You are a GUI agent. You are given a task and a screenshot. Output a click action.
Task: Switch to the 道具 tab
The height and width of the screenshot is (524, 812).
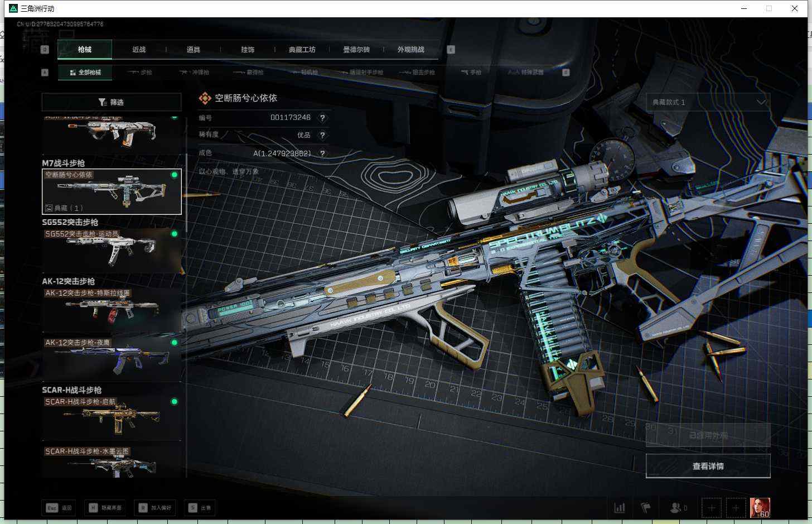(x=194, y=50)
